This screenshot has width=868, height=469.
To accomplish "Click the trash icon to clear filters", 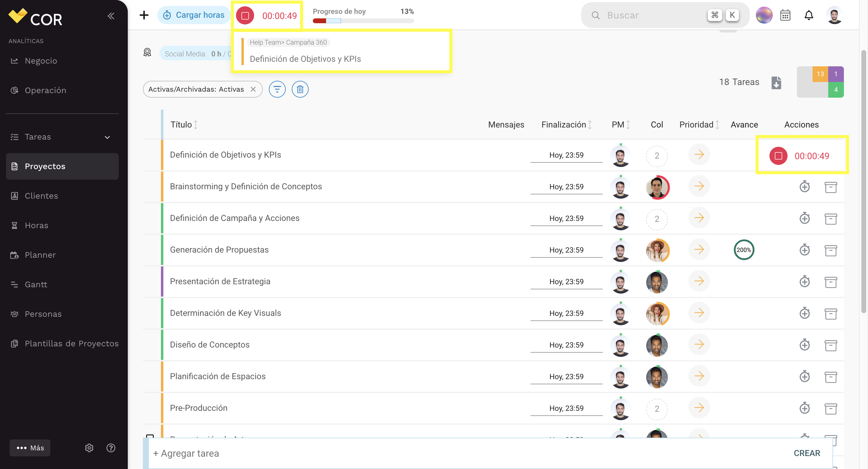I will click(x=300, y=89).
